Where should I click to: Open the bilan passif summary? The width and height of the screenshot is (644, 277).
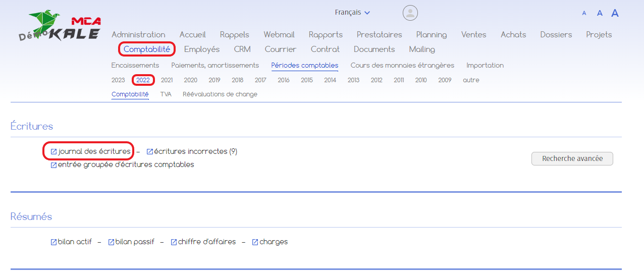click(135, 242)
